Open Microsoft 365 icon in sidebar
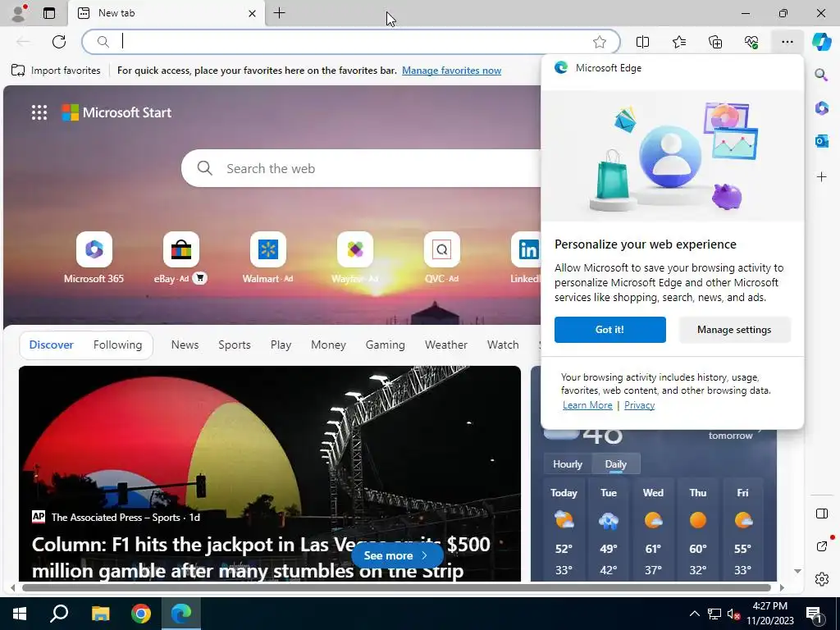 click(821, 108)
